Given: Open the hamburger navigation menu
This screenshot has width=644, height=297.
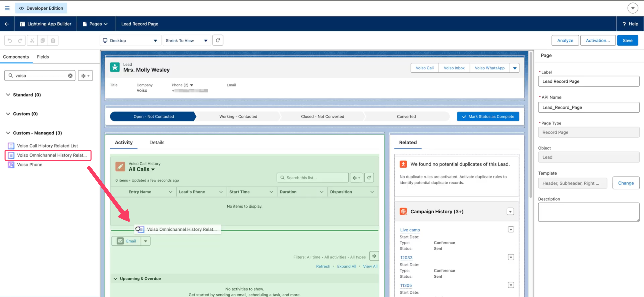Looking at the screenshot, I should [x=7, y=8].
